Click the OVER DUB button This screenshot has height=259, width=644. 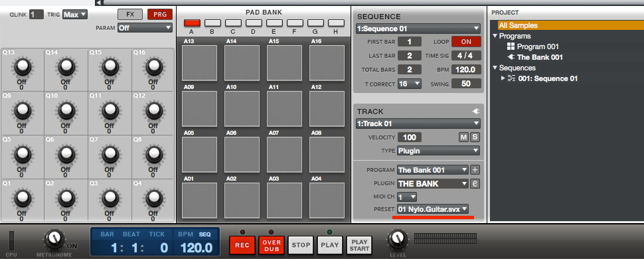click(271, 245)
